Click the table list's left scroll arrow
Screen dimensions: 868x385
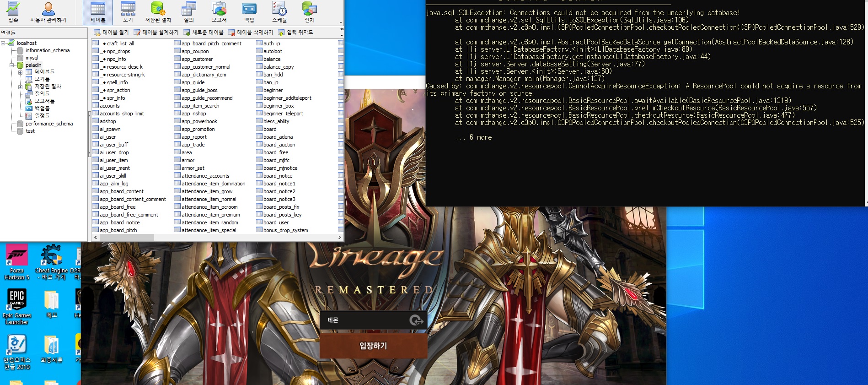tap(96, 237)
